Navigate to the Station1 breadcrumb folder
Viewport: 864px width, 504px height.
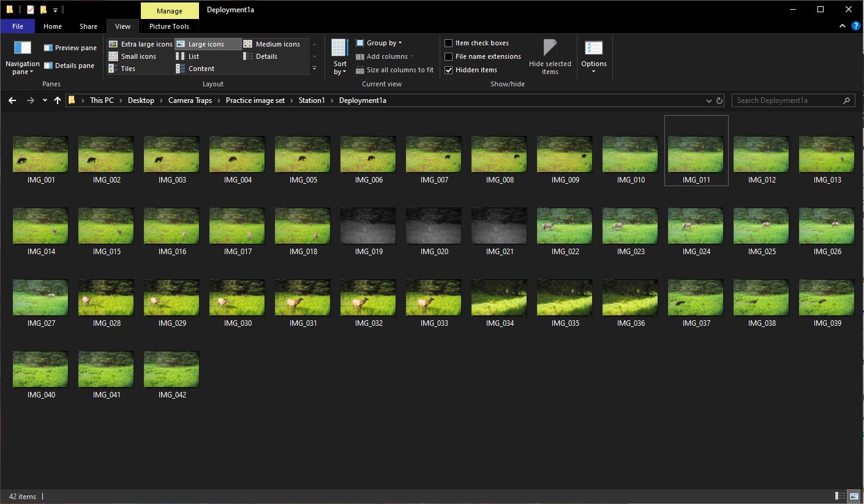point(311,100)
